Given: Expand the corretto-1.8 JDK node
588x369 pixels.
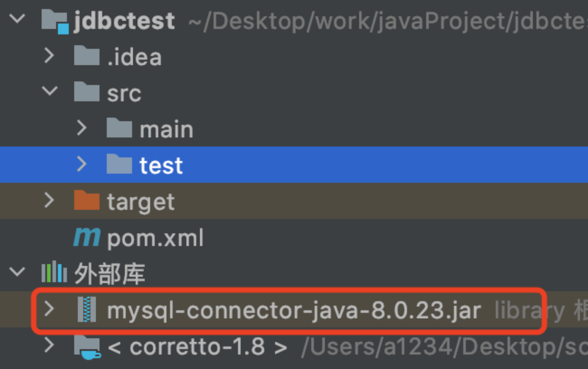Looking at the screenshot, I should (49, 345).
